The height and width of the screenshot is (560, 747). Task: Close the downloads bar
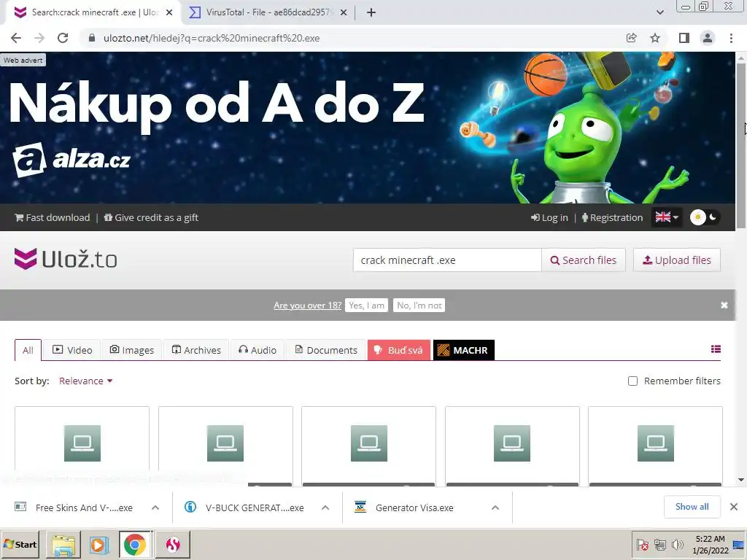(x=734, y=507)
